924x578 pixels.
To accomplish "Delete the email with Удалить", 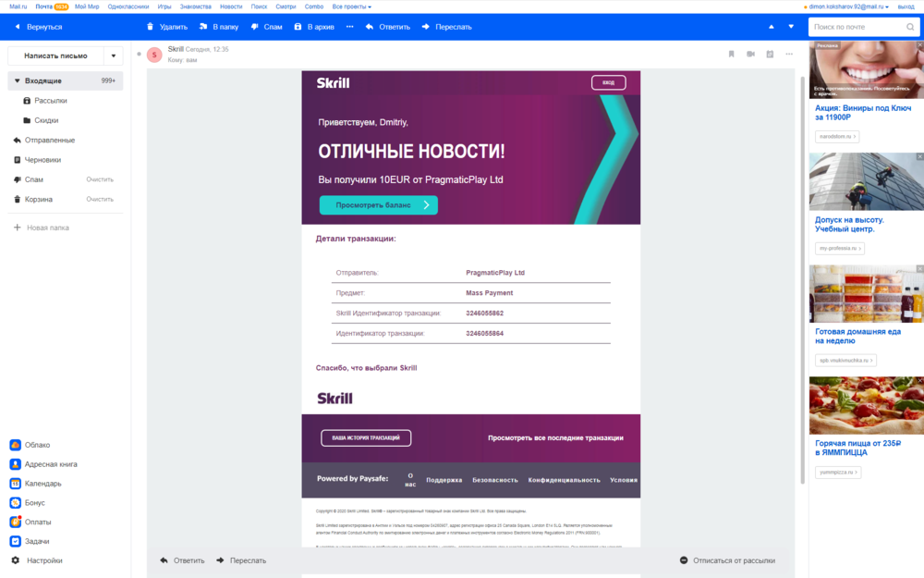I will (x=166, y=27).
